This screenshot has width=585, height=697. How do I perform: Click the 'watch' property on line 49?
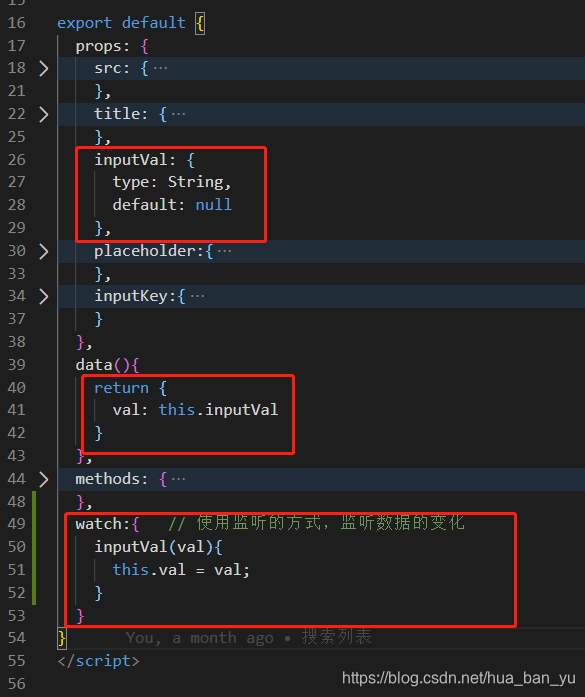point(98,524)
